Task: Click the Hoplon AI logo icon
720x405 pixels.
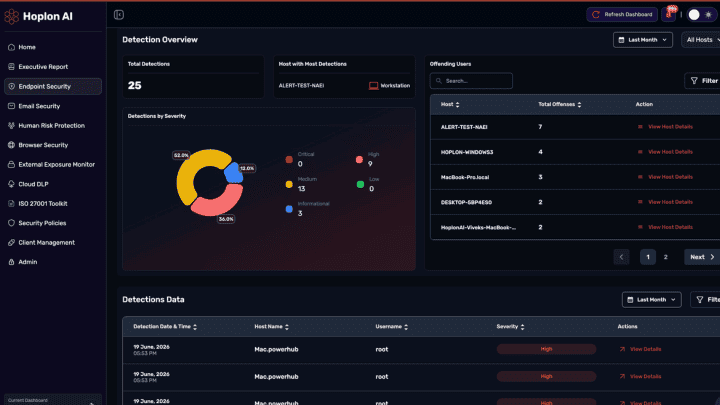Action: coord(11,17)
